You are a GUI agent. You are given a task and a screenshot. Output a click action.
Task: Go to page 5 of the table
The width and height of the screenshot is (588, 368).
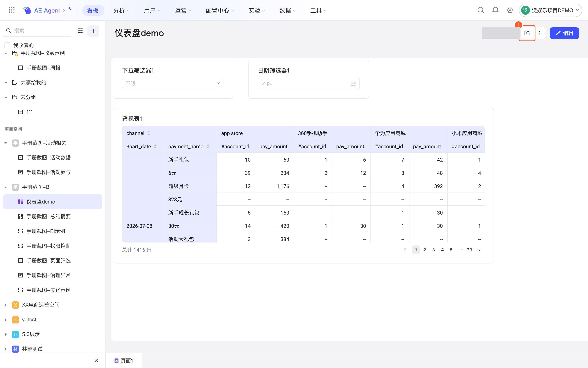(451, 250)
